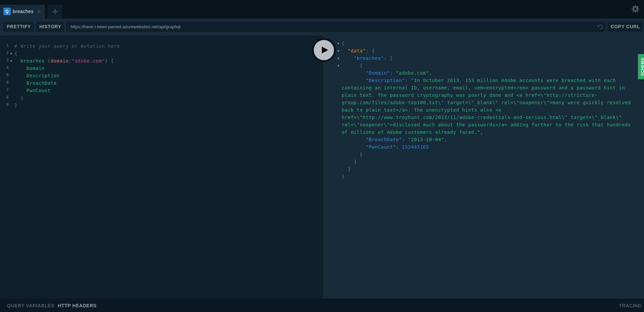Execute the query with the Play button
The height and width of the screenshot is (312, 644).
(324, 50)
